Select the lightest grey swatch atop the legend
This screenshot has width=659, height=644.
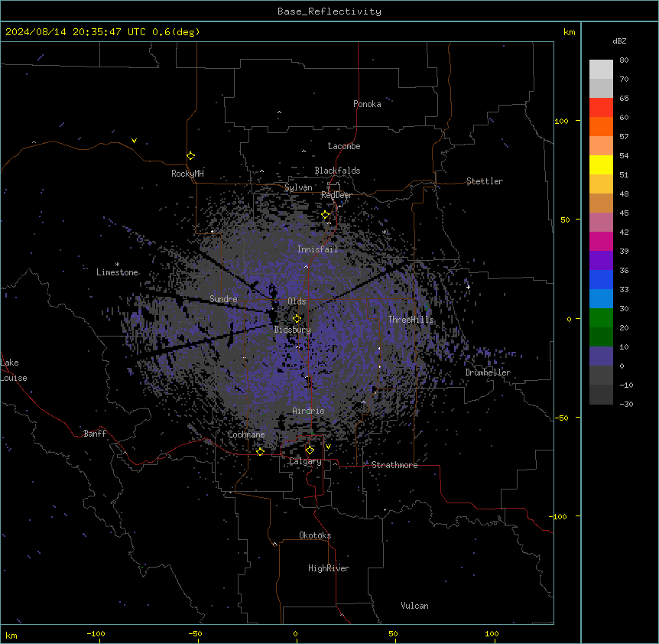point(601,70)
